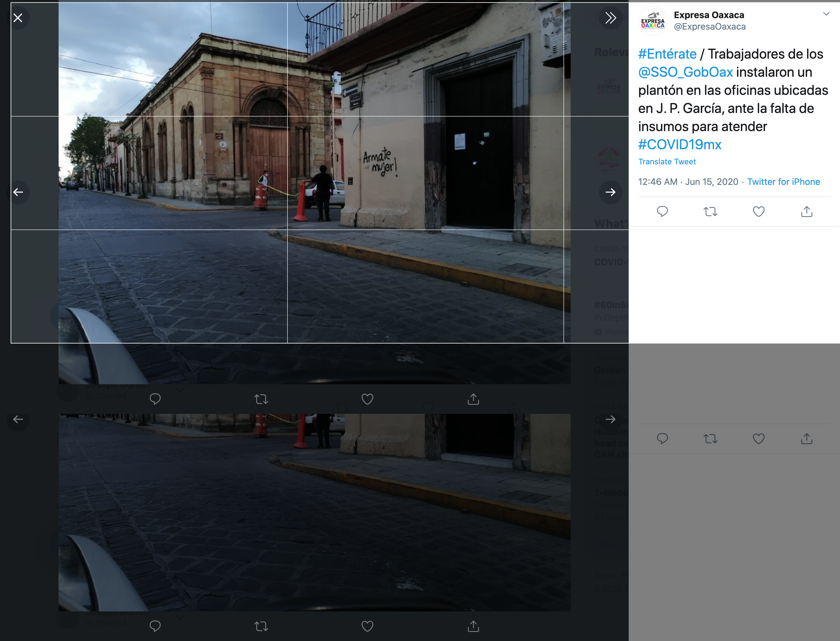
Task: Open the tweet options caret menu
Action: click(826, 14)
